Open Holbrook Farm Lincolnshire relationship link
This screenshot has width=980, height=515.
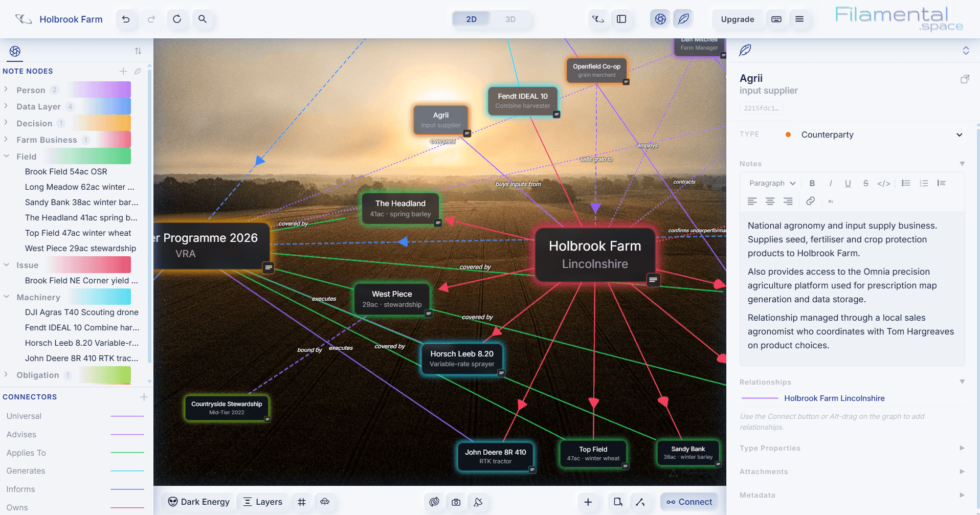coord(834,398)
